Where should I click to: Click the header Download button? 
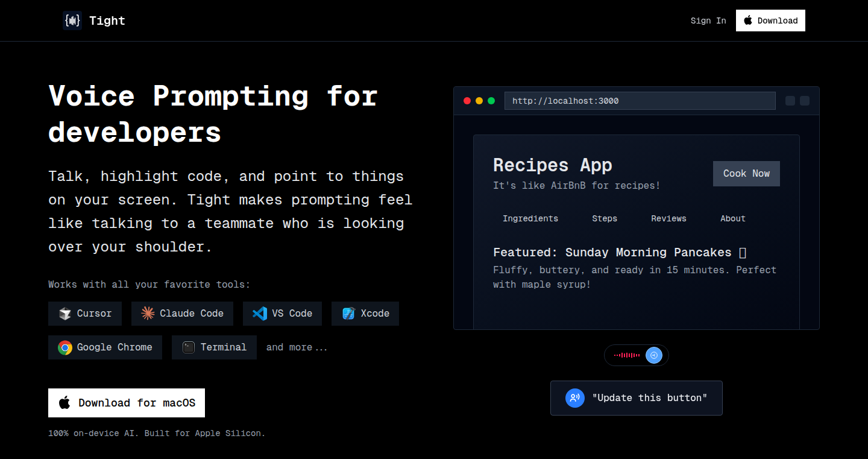pyautogui.click(x=770, y=21)
